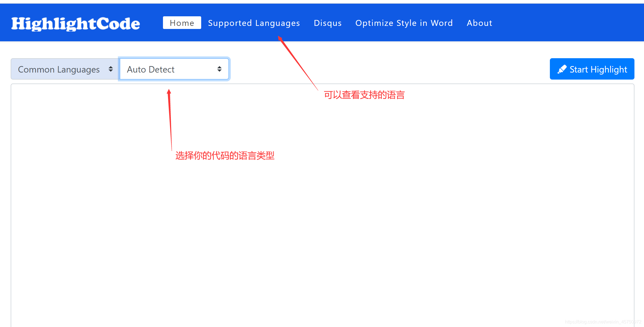This screenshot has height=327, width=644.
Task: Click the red arrowhead below Auto Detect
Action: click(169, 92)
